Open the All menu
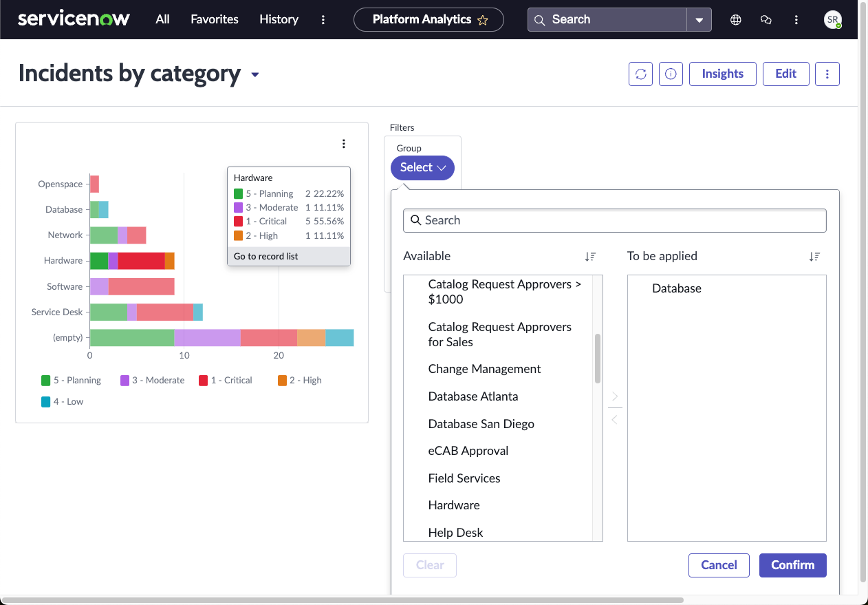 tap(162, 19)
